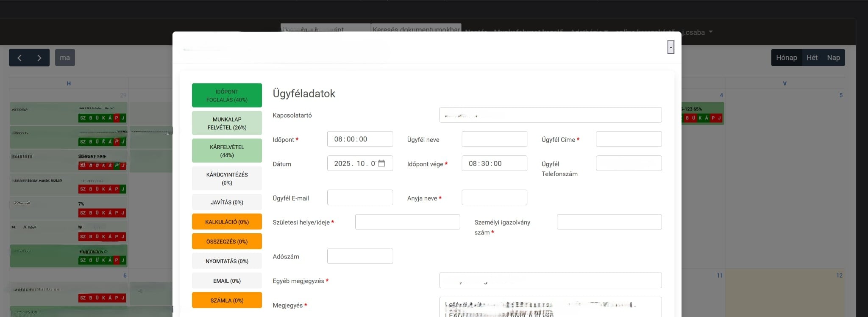This screenshot has height=317, width=868.
Task: Open the date picker calendar icon
Action: [381, 163]
